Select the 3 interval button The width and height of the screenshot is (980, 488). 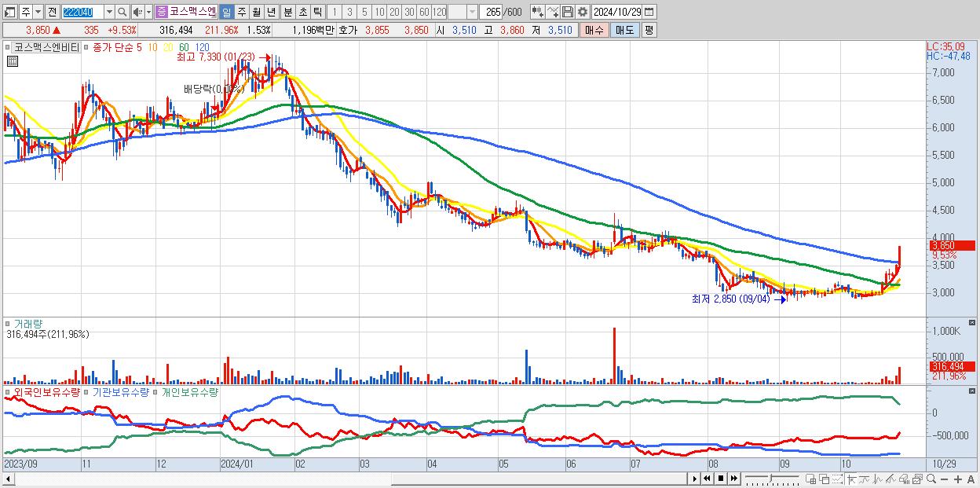click(349, 12)
